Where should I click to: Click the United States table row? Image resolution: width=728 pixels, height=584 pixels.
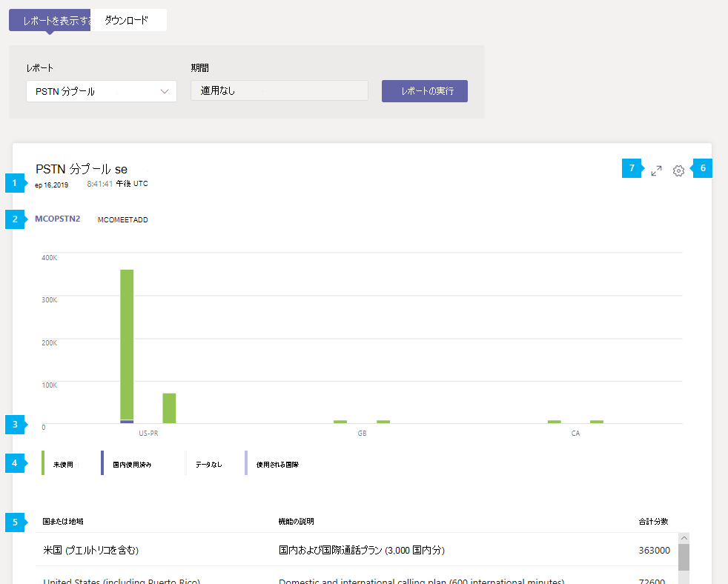pyautogui.click(x=297, y=579)
